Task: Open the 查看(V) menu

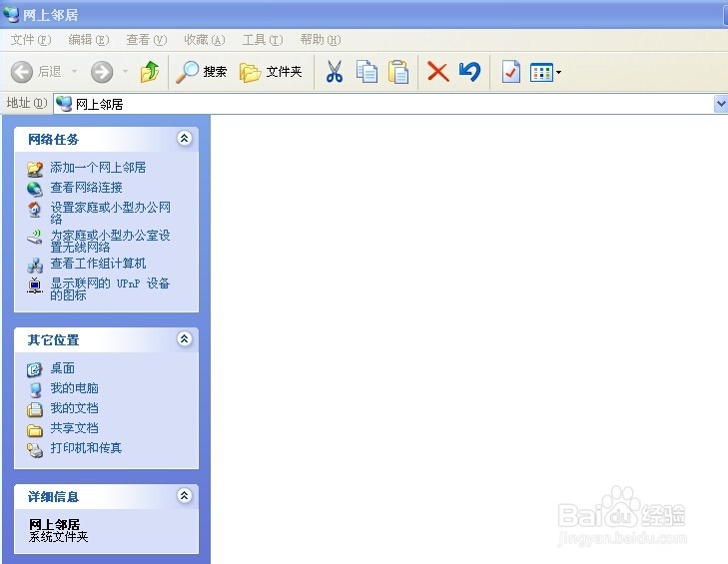Action: [147, 40]
